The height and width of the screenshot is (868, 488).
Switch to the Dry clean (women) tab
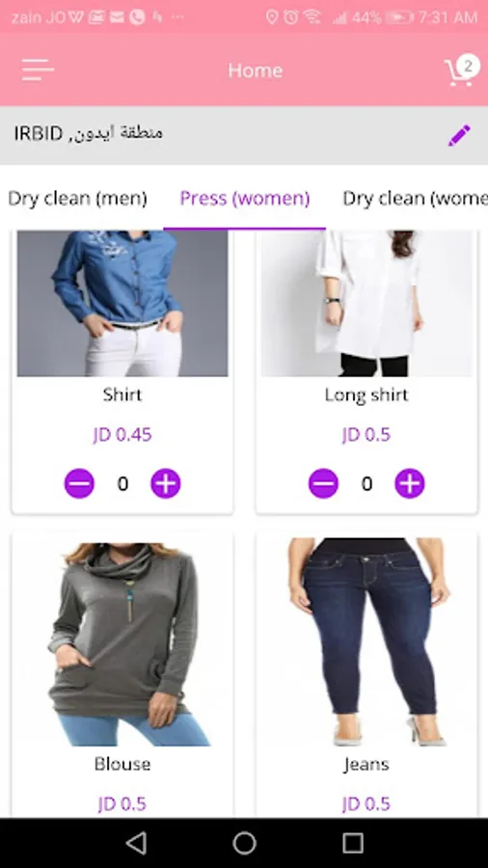tap(415, 198)
